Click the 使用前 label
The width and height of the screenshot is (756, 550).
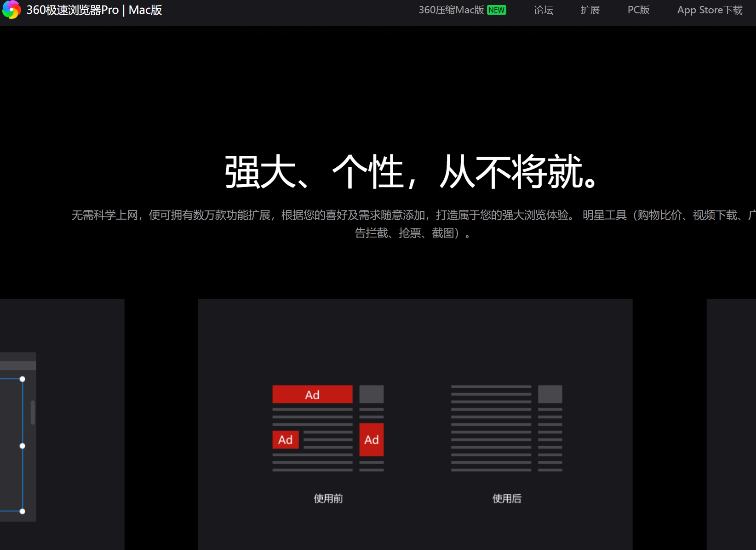pos(327,498)
